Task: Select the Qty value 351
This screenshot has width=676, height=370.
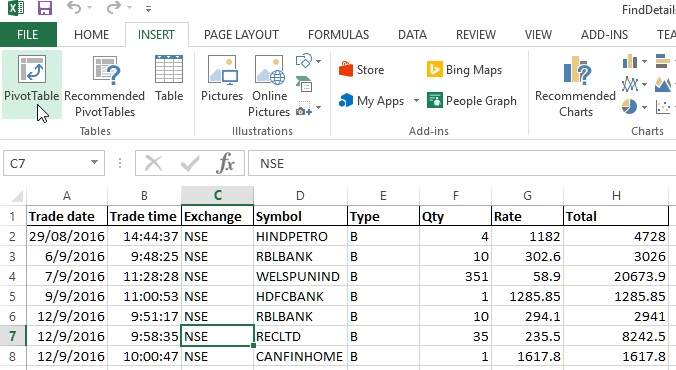Action: click(x=455, y=276)
